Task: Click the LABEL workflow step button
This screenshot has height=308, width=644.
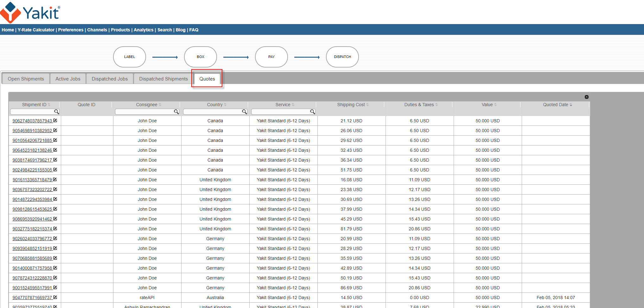Action: 130,57
